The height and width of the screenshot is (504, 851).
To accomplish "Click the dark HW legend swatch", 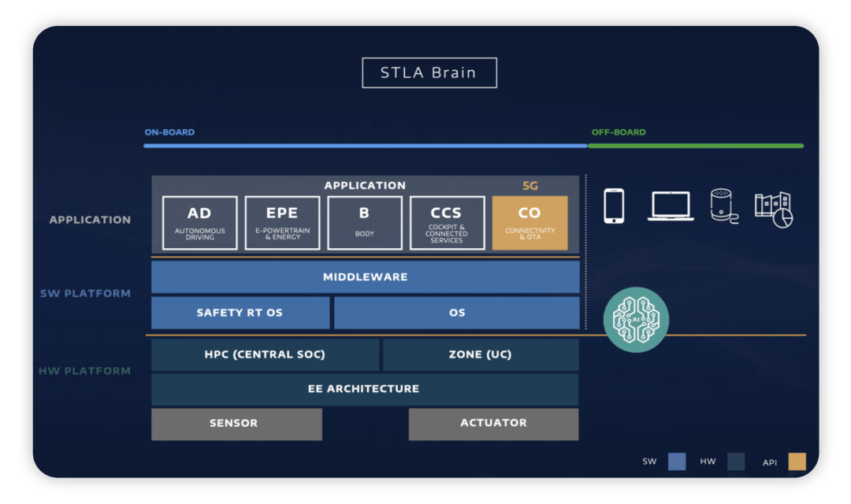I will pyautogui.click(x=736, y=461).
